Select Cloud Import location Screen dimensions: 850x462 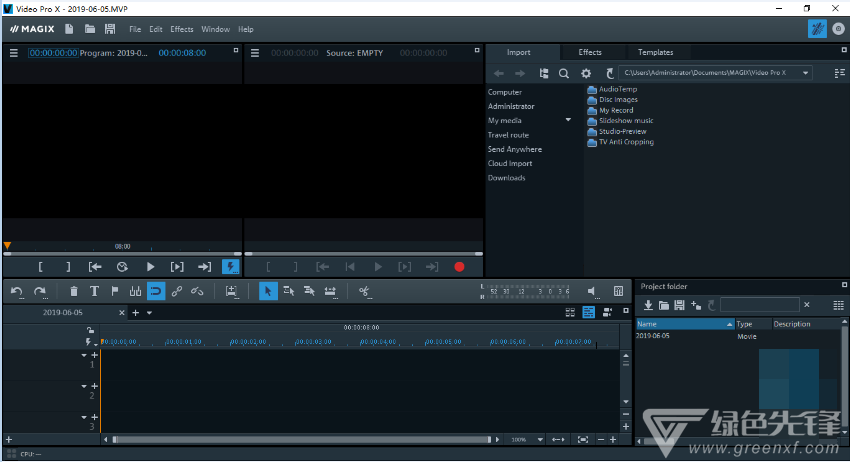pyautogui.click(x=510, y=163)
